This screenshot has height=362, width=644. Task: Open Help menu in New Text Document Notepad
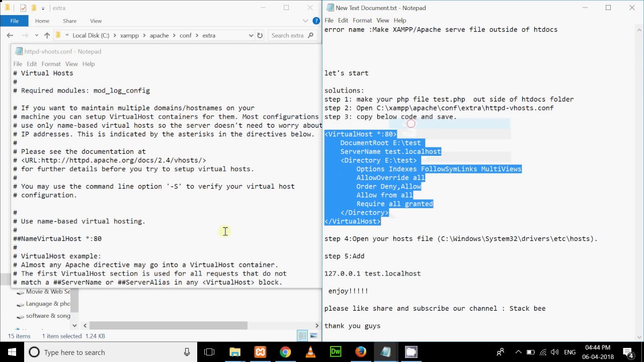pos(400,20)
